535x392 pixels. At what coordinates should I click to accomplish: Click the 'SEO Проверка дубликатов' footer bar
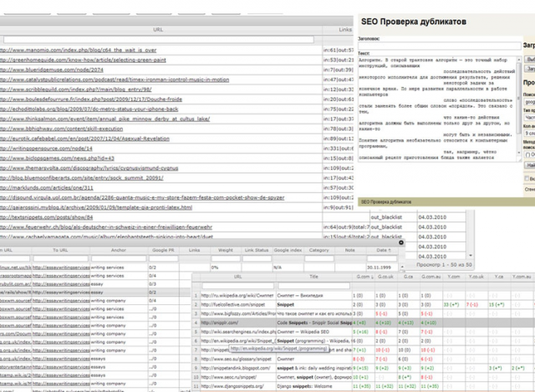[446, 202]
